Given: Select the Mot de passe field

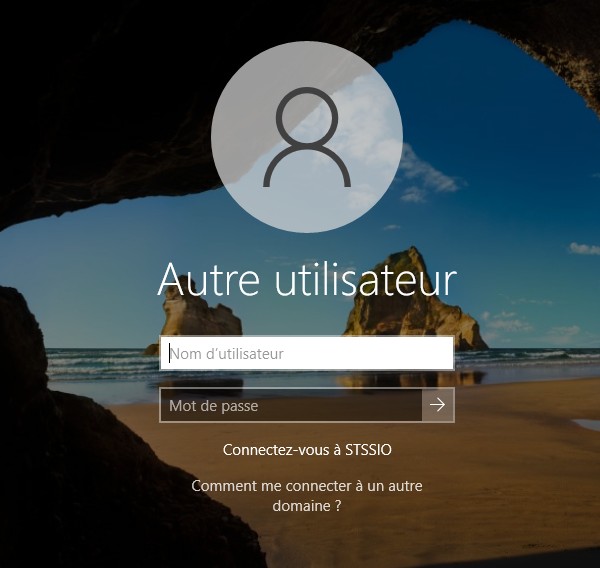Looking at the screenshot, I should (x=291, y=405).
